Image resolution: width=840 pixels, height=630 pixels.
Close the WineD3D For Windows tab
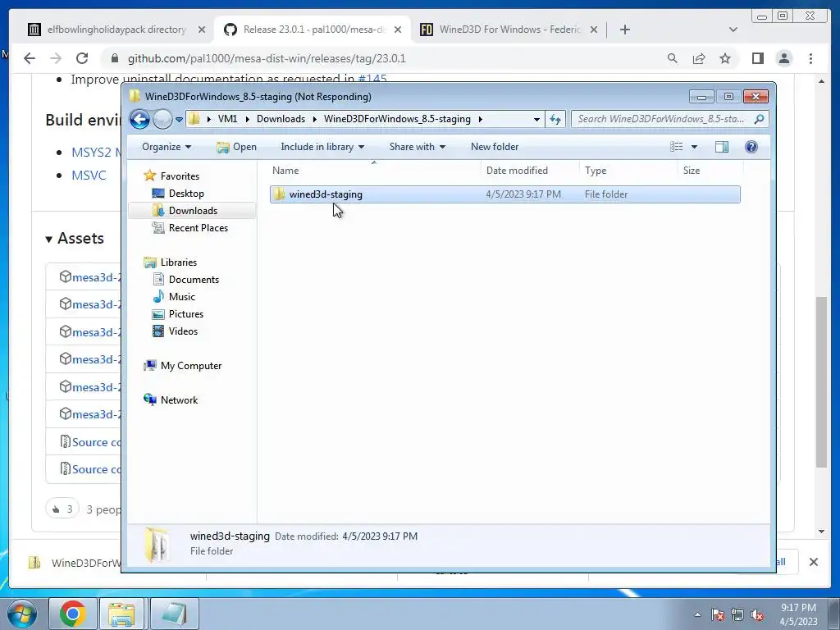pos(594,30)
